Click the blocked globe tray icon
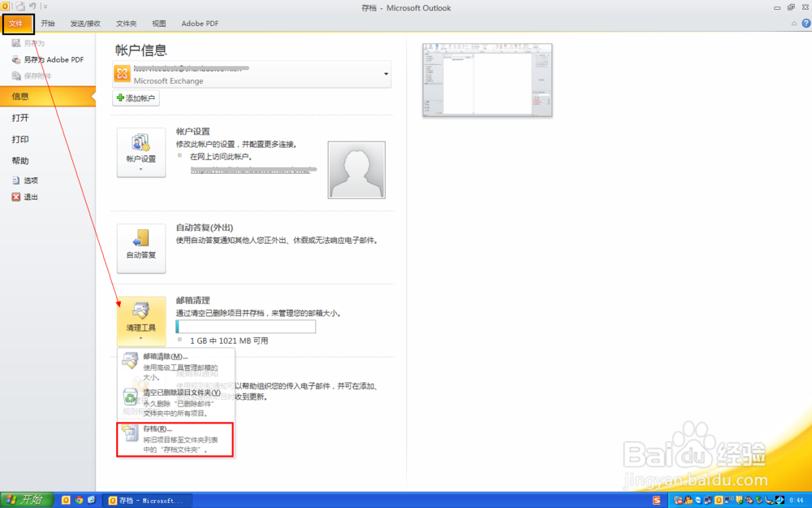The image size is (812, 508). pyautogui.click(x=678, y=500)
